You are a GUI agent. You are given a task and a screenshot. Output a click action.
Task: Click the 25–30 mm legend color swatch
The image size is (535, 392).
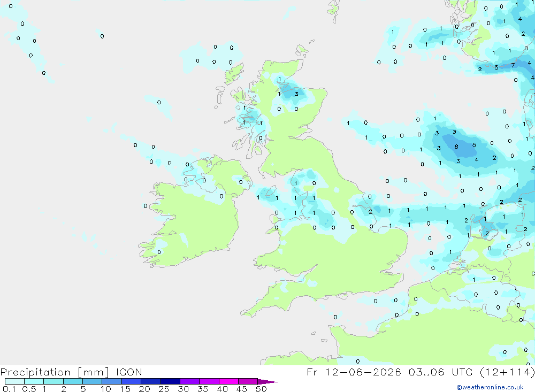click(x=170, y=381)
